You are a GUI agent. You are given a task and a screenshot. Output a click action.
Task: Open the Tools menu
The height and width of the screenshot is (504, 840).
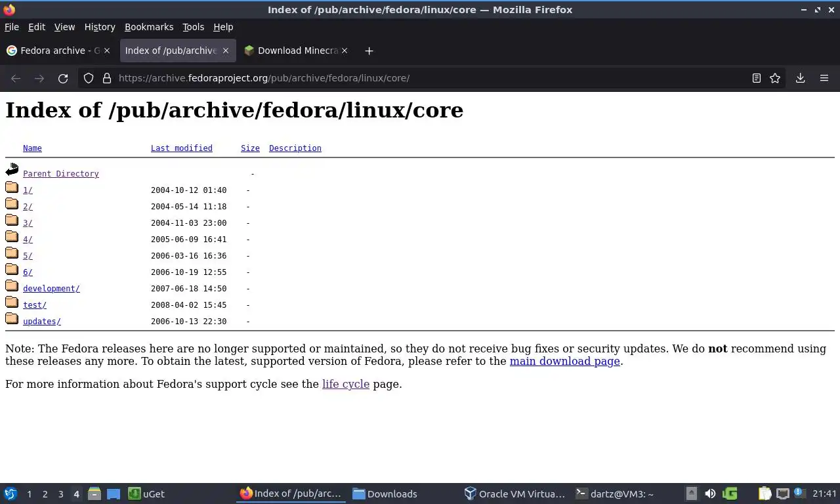click(193, 27)
